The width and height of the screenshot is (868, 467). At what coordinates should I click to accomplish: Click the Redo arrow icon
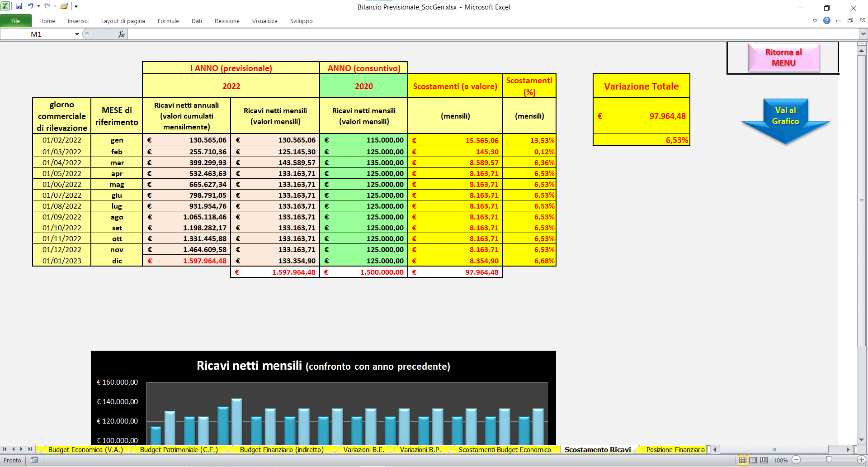(47, 6)
